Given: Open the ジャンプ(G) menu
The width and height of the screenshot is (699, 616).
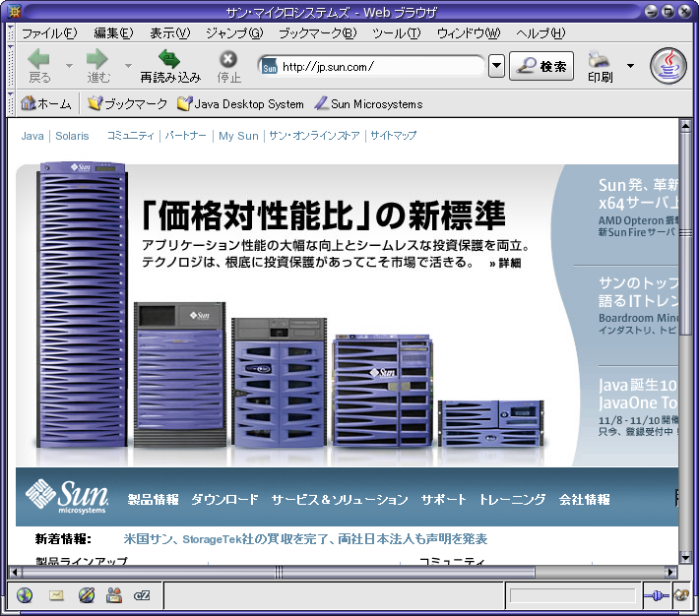Looking at the screenshot, I should point(234,33).
